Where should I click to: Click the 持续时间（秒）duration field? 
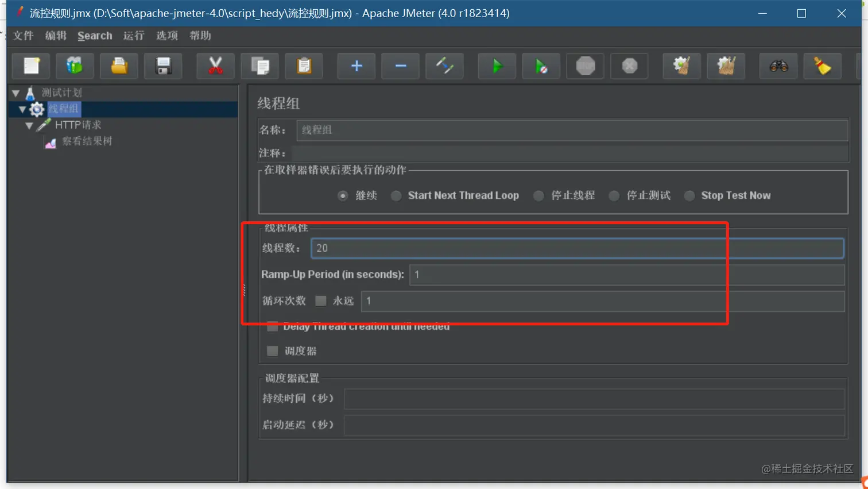[x=594, y=399]
